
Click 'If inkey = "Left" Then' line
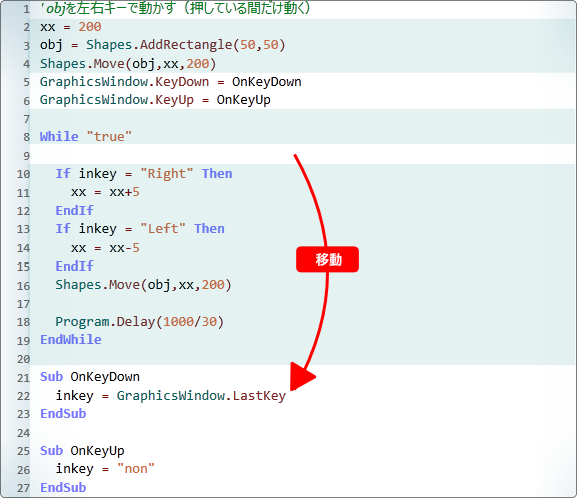coord(140,229)
